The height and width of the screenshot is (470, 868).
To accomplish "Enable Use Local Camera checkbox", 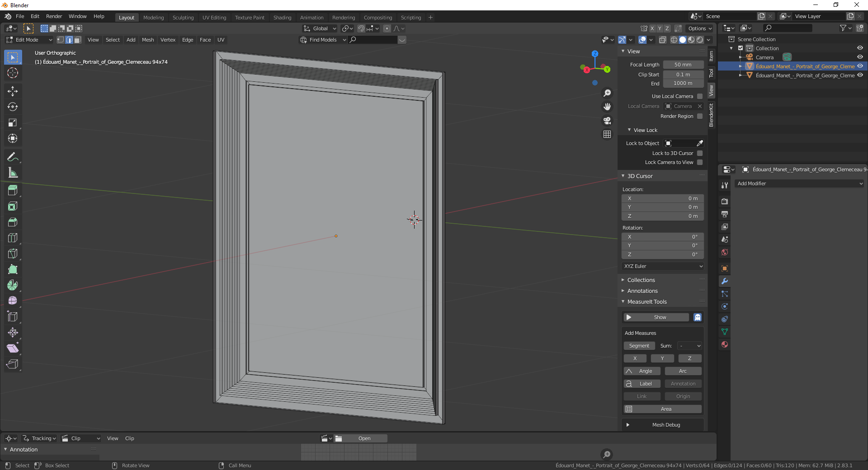I will pyautogui.click(x=700, y=96).
